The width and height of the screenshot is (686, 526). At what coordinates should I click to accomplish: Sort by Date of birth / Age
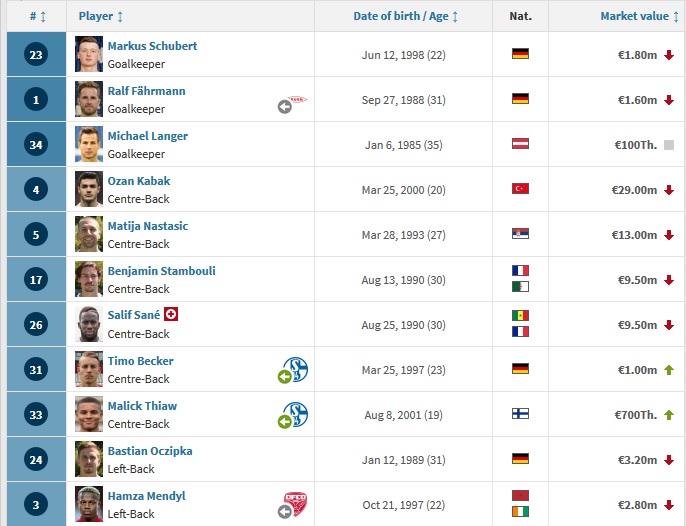tap(405, 16)
